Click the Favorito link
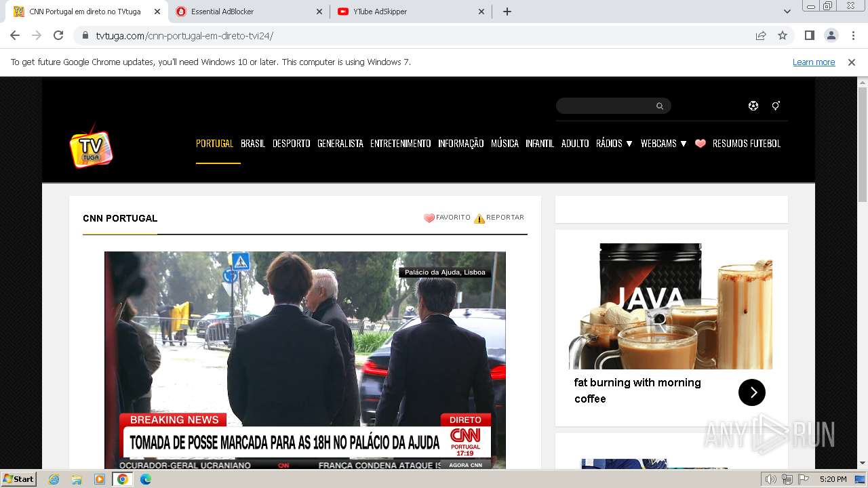This screenshot has width=868, height=488. [453, 218]
